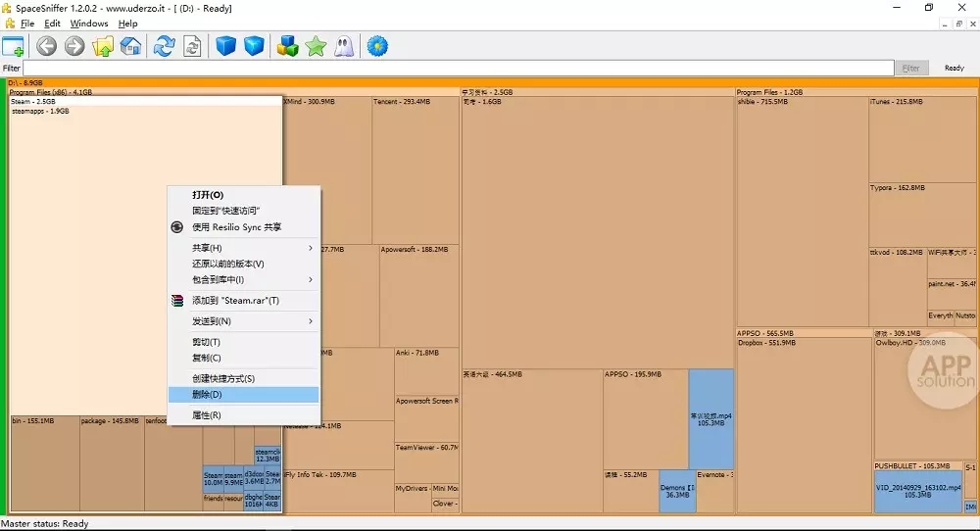Screen dimensions: 980x531
Task: Click the Filter apply button
Action: pos(910,69)
